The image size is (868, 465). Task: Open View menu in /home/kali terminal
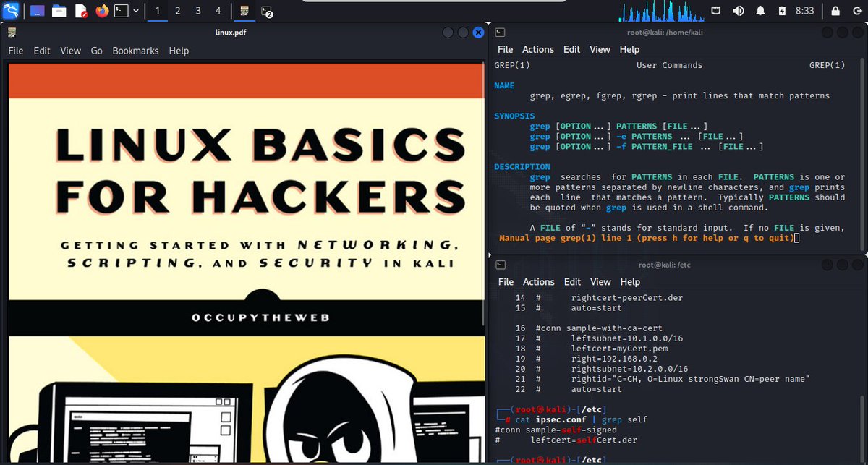tap(600, 49)
